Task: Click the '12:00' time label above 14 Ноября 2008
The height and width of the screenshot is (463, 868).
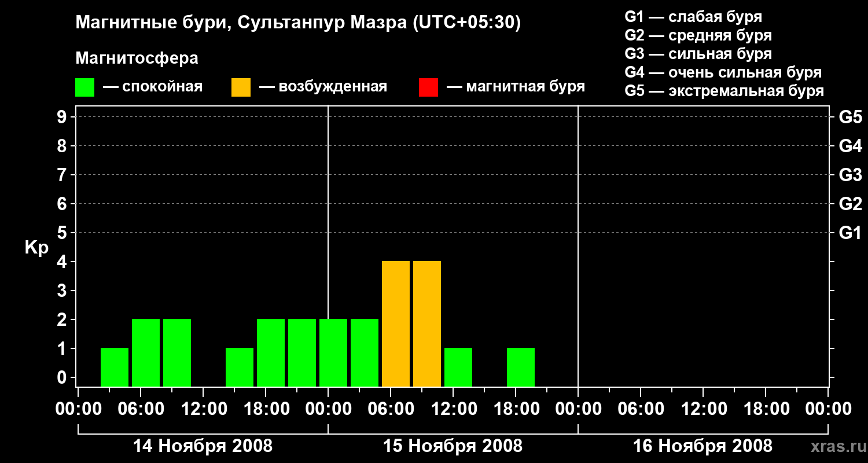Action: (x=203, y=409)
